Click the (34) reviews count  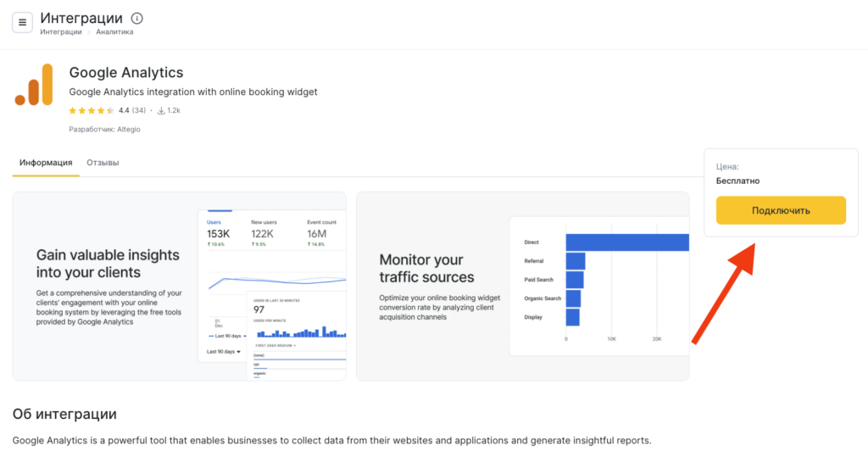coord(139,110)
